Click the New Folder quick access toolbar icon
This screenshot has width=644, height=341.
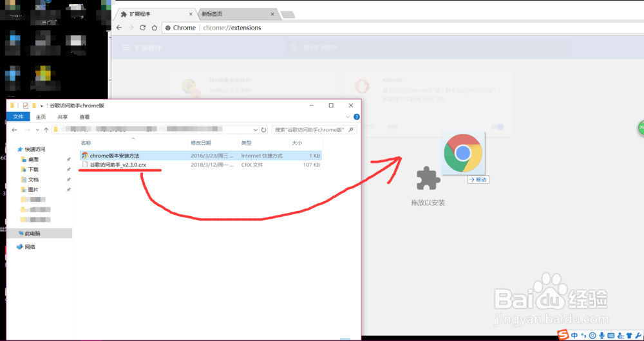click(34, 106)
